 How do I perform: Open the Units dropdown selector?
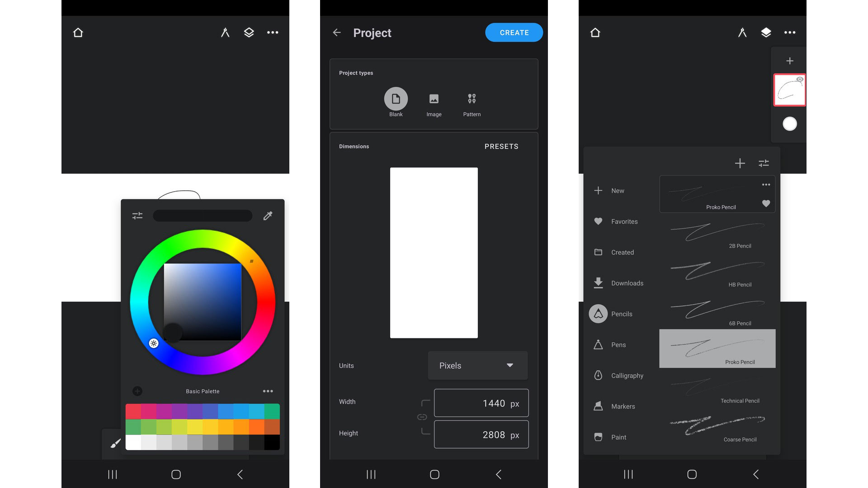477,365
